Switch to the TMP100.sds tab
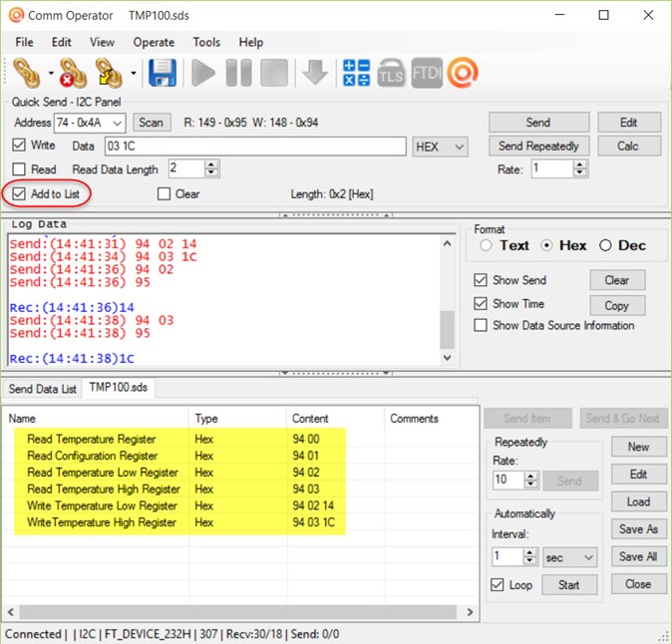The height and width of the screenshot is (644, 672). click(x=119, y=388)
